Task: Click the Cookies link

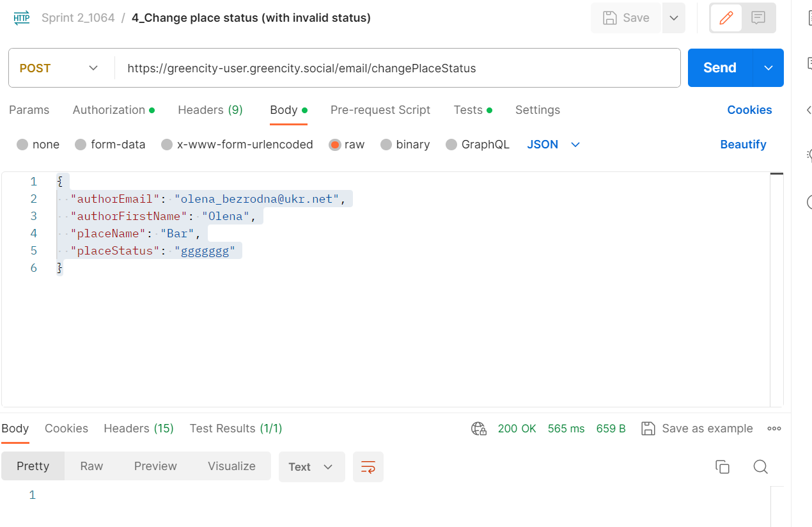Action: 749,110
